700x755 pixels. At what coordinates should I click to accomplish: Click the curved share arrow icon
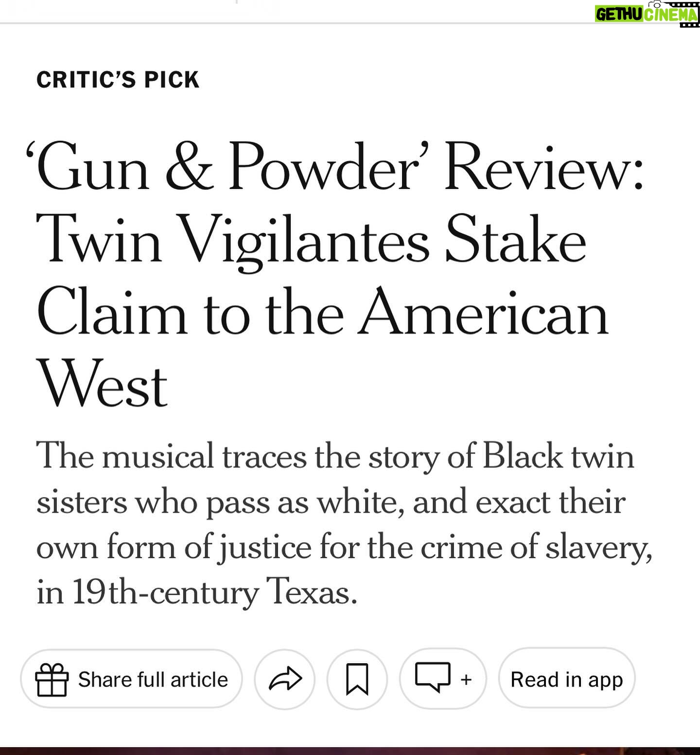285,679
